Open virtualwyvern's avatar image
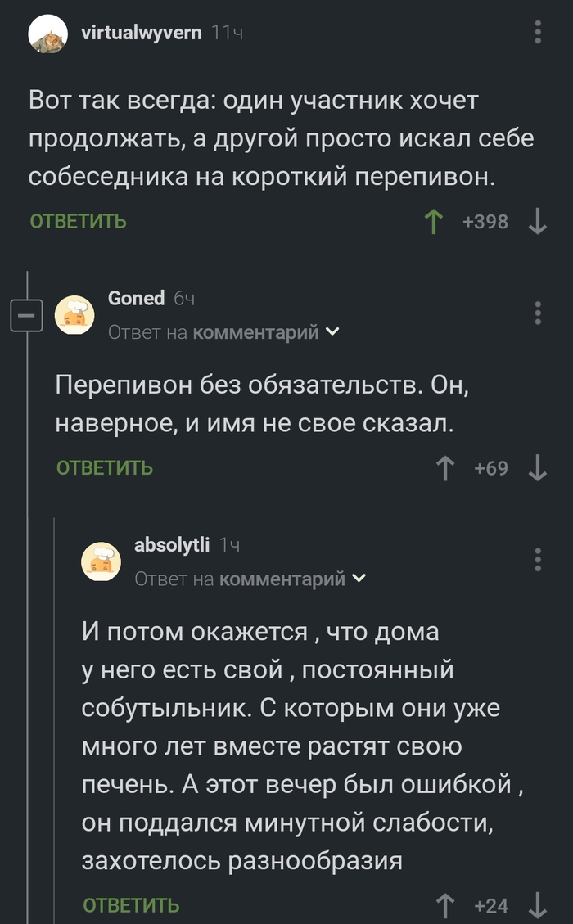The width and height of the screenshot is (573, 924). (49, 33)
